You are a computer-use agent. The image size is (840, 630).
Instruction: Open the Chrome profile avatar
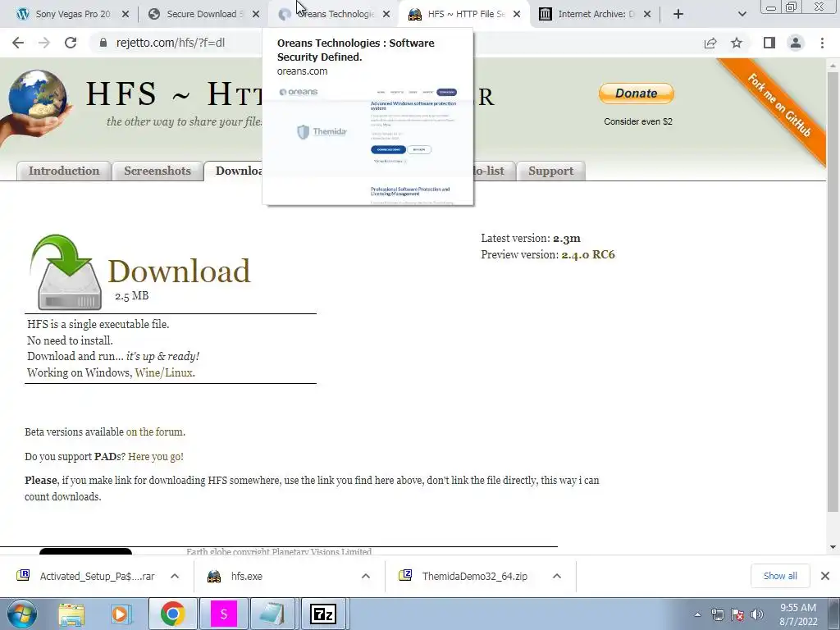click(x=796, y=43)
